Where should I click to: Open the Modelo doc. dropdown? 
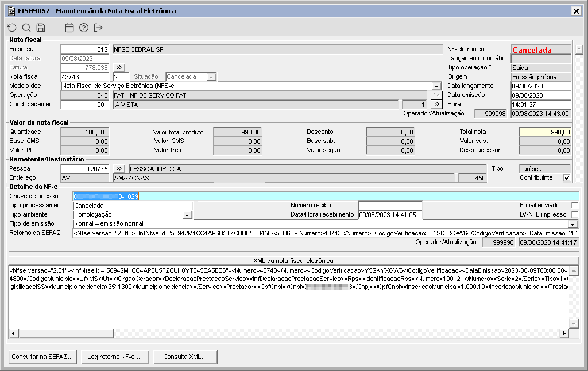coord(436,86)
